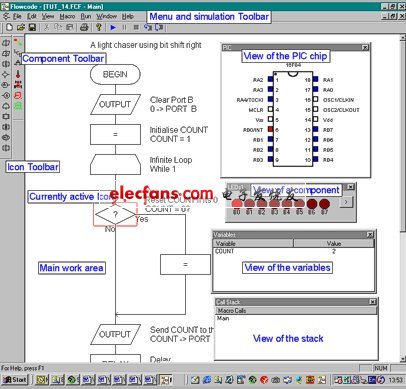Print the flowchart using the printer icon
Viewport: 406px width, 389px height.
84,28
